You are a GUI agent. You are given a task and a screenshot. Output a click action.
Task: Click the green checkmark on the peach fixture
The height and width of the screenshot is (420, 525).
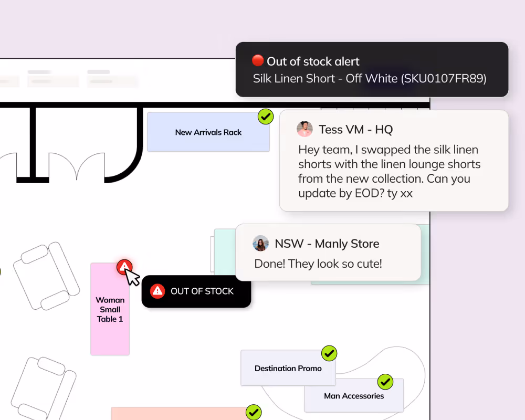point(254,412)
